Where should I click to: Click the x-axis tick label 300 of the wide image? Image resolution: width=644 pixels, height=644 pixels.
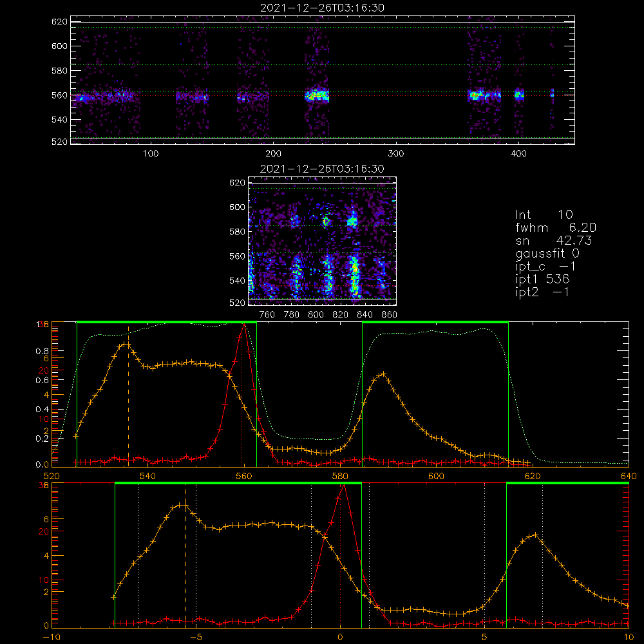point(396,154)
